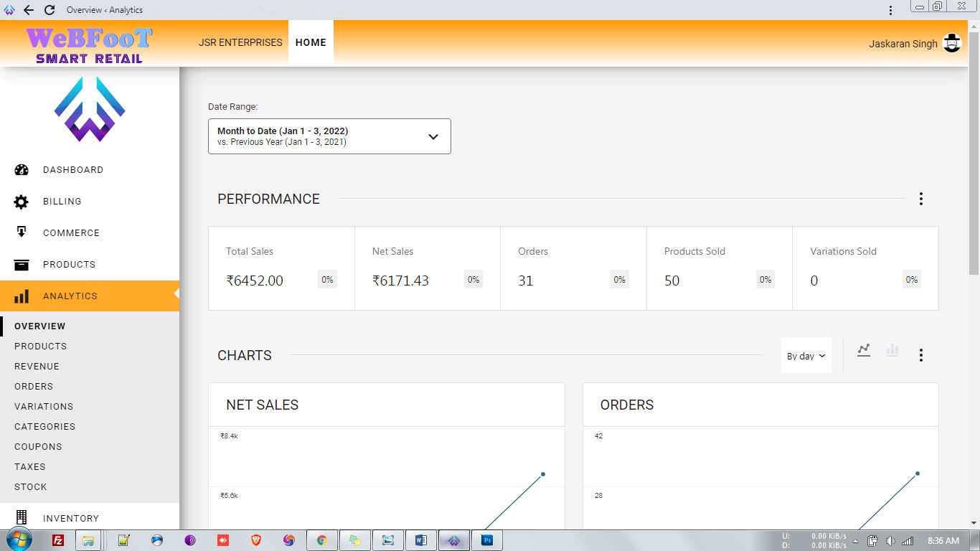Switch charts to line chart view
Viewport: 980px width, 551px height.
[864, 350]
